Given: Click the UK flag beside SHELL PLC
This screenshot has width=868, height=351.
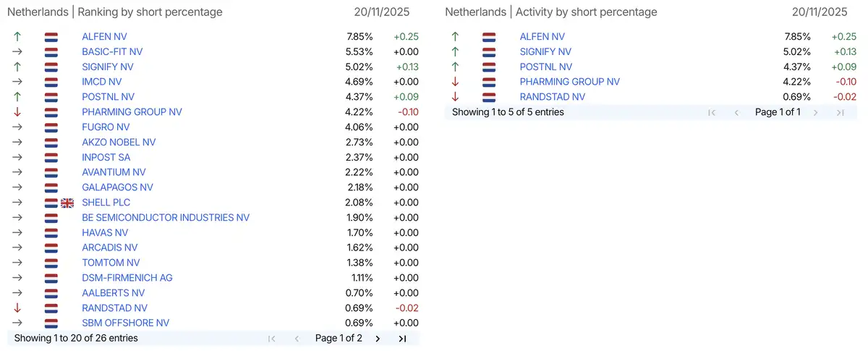Looking at the screenshot, I should tap(67, 203).
